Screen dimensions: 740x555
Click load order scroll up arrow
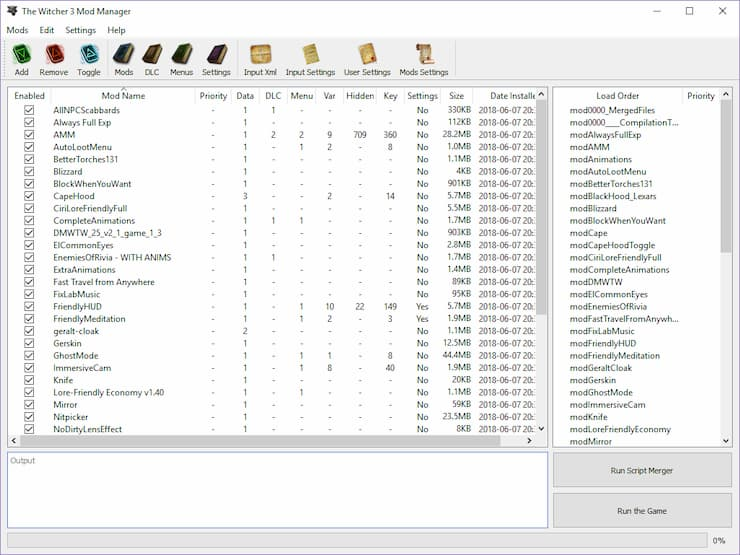click(x=726, y=94)
